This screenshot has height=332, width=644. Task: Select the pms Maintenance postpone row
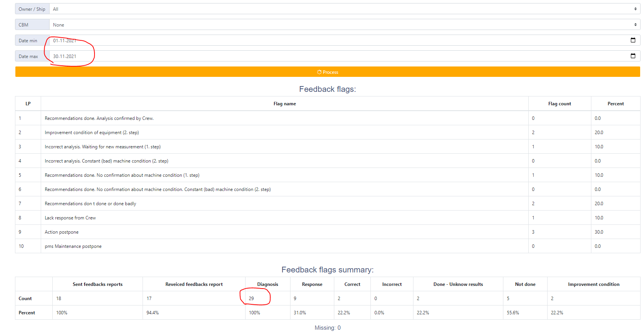click(x=73, y=246)
